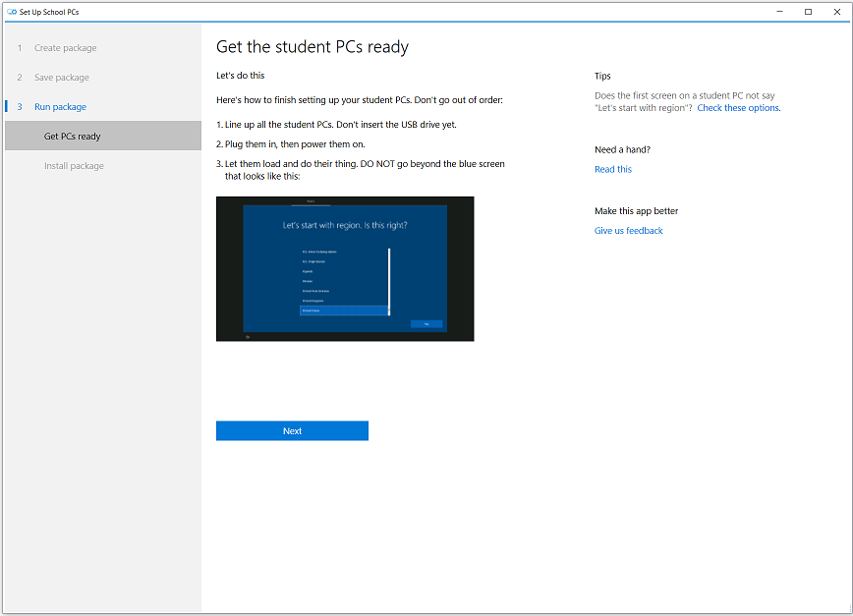
Task: Maximize the Set Up School PCs window
Action: click(x=808, y=12)
